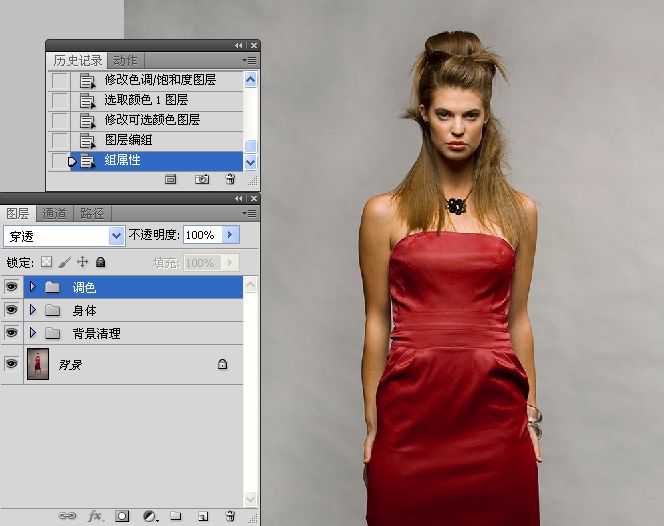This screenshot has height=526, width=664.
Task: Click history state icon for 图层编组
Action: click(x=87, y=140)
